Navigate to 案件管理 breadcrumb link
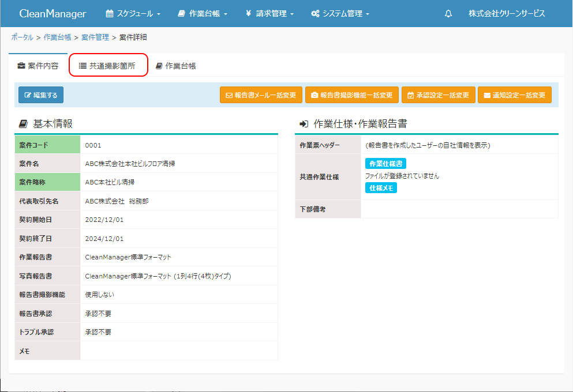Screen dimensions: 573x392 (x=95, y=37)
